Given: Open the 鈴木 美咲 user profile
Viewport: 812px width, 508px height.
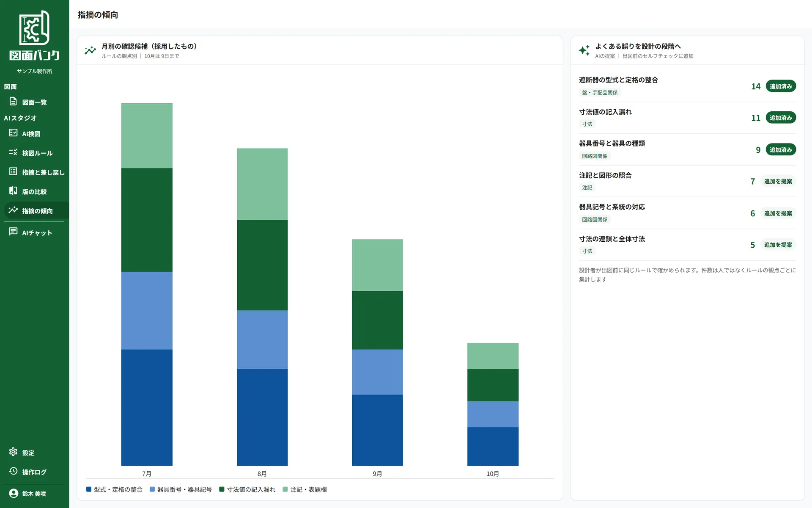Looking at the screenshot, I should tap(34, 494).
